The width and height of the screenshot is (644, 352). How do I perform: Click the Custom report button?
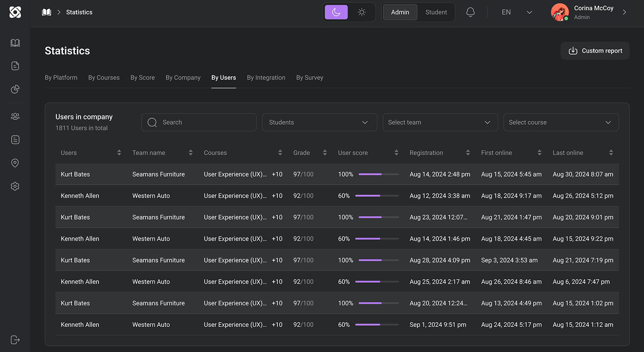tap(595, 50)
